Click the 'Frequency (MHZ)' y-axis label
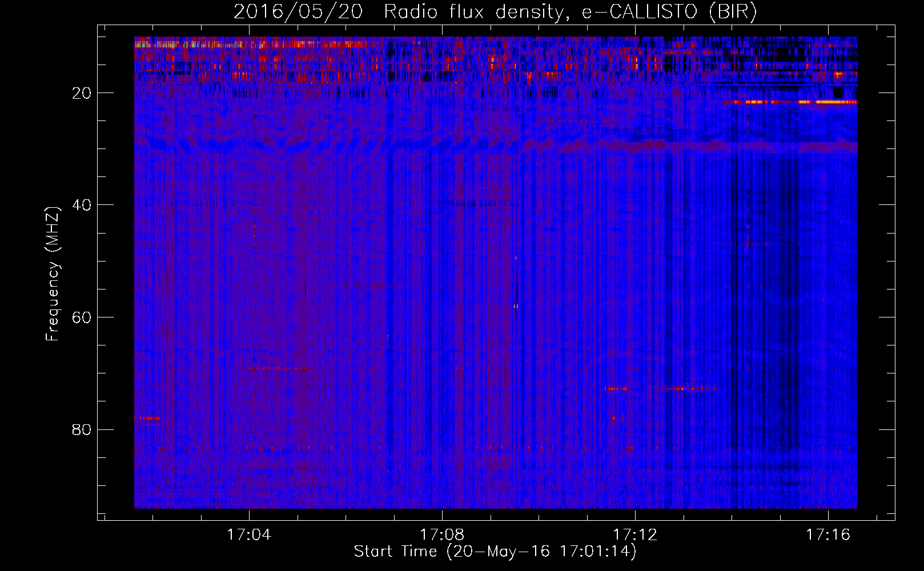The image size is (924, 571). [53, 274]
